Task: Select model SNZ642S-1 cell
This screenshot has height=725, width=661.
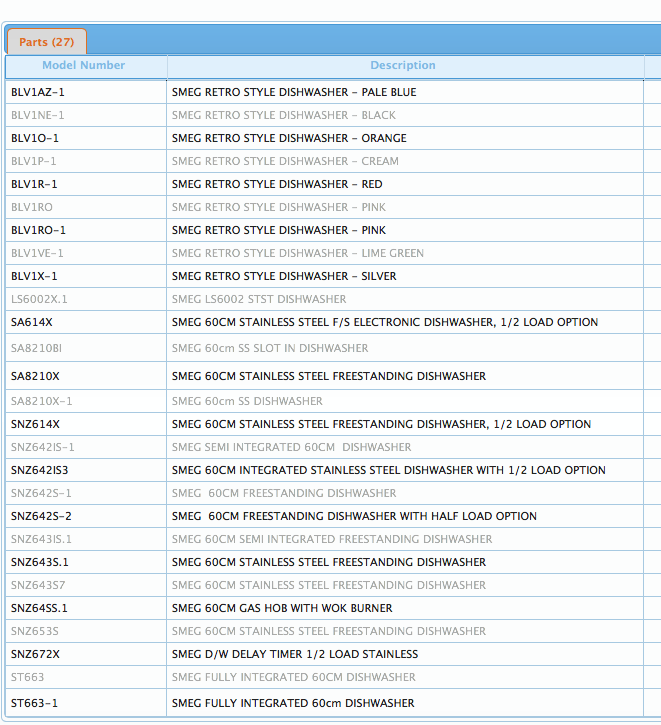Action: tap(86, 493)
